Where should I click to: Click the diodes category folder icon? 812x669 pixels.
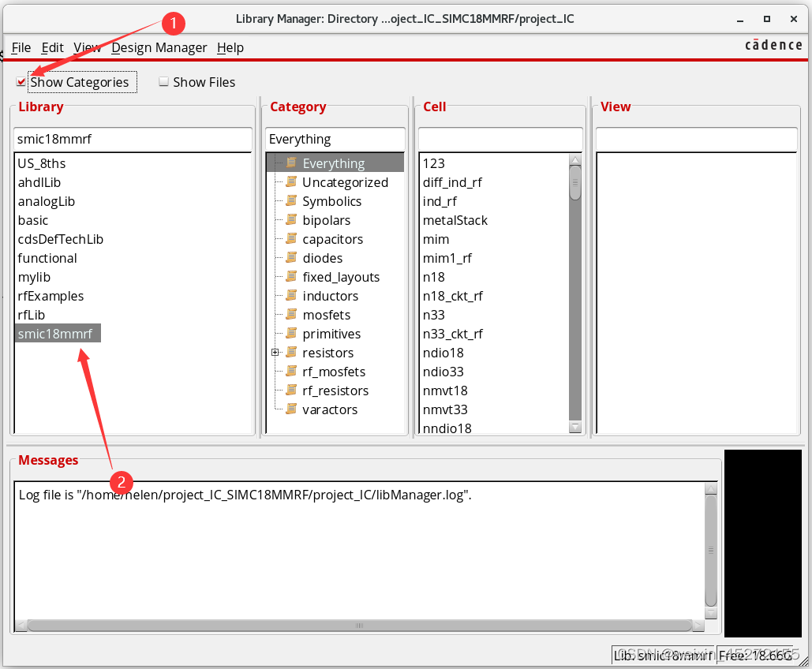[291, 258]
